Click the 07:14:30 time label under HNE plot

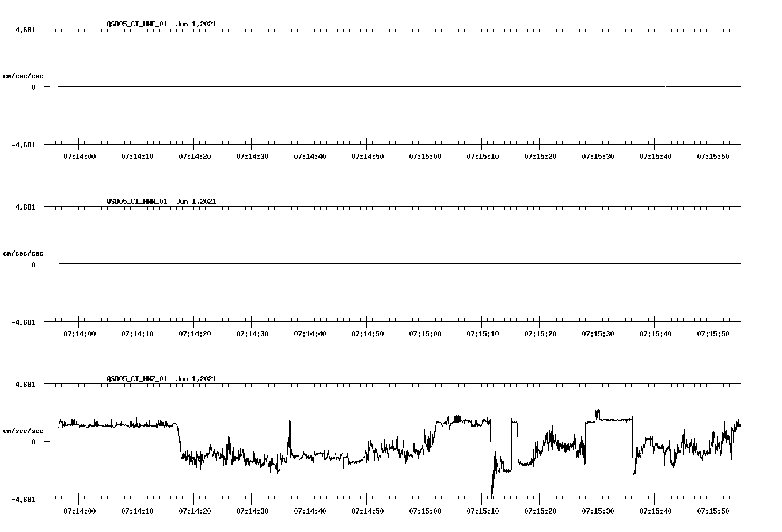coord(252,156)
